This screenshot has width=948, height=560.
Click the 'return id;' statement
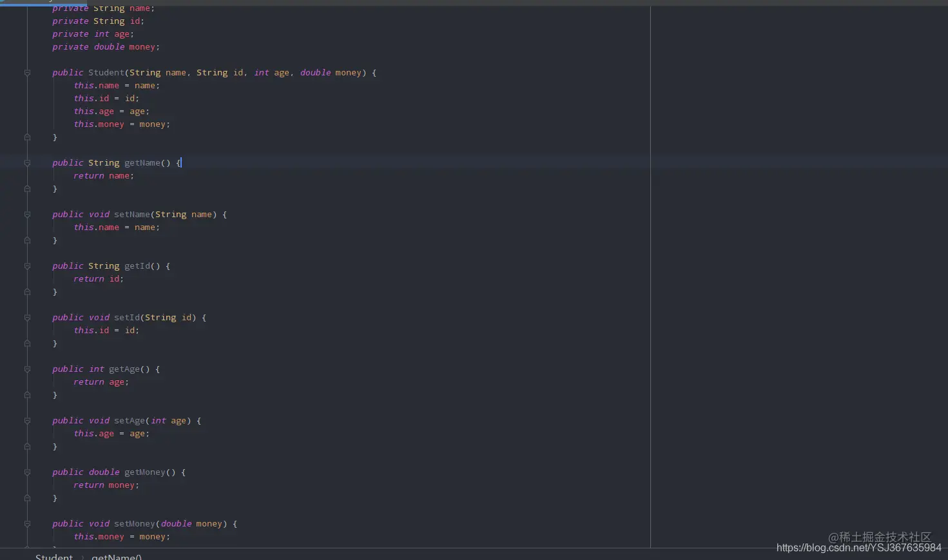click(x=99, y=279)
